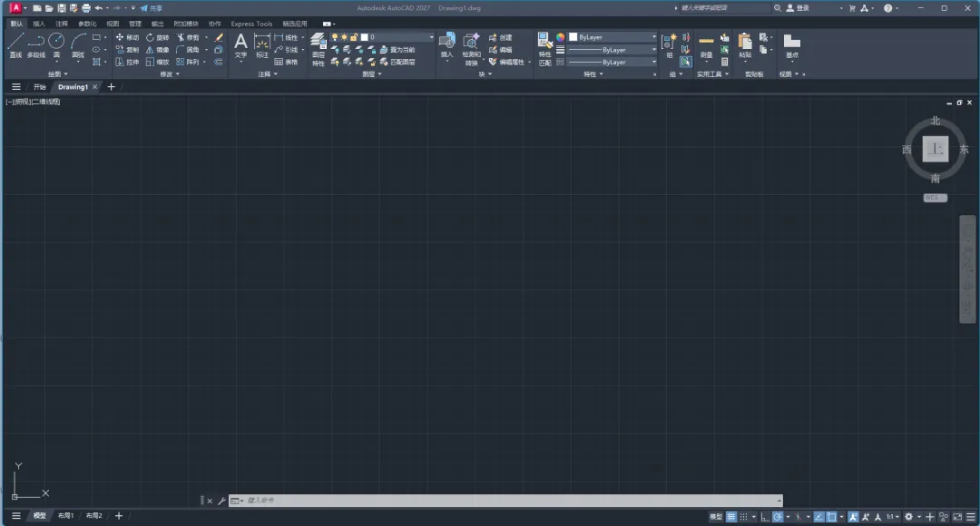980x526 pixels.
Task: Open the 参数化 (Parametric) ribbon tab
Action: pyautogui.click(x=87, y=24)
